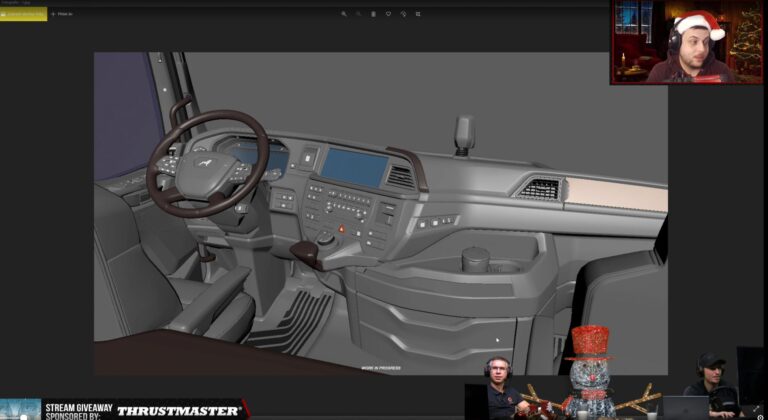Click the trash delete icon
The height and width of the screenshot is (420, 768).
pyautogui.click(x=373, y=14)
